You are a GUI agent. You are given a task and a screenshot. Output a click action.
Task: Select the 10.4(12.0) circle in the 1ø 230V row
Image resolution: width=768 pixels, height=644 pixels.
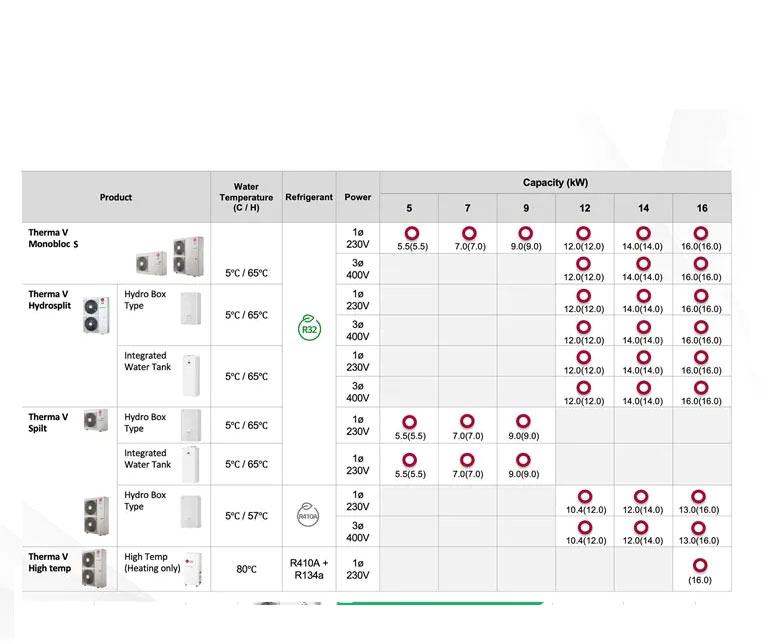coord(584,496)
